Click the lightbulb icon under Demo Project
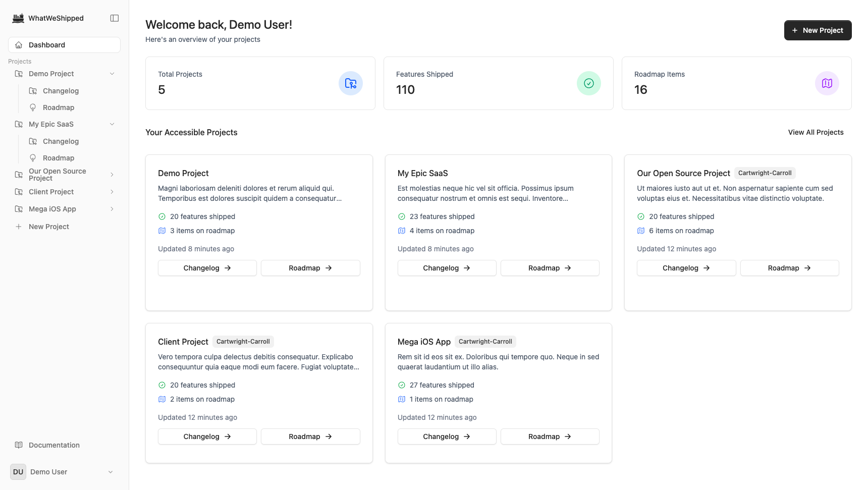This screenshot has height=490, width=868. [33, 107]
